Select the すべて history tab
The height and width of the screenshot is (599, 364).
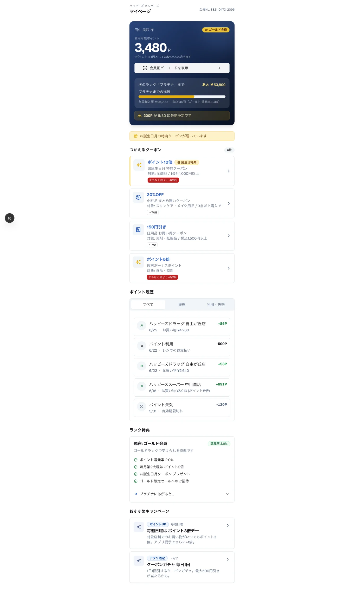point(148,305)
